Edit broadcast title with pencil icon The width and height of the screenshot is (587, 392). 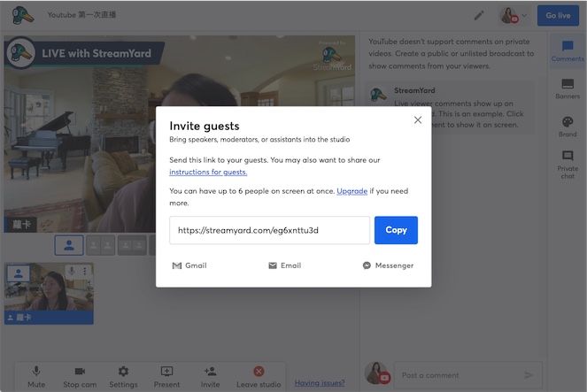click(479, 15)
